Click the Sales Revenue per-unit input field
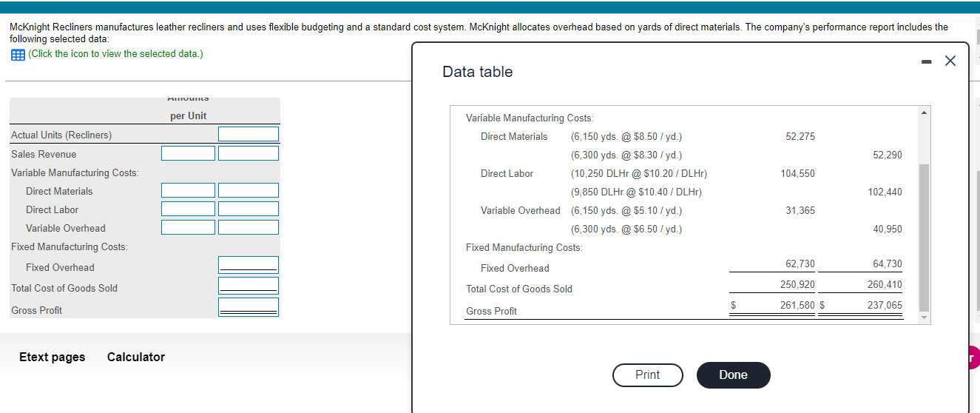This screenshot has height=413, width=980. click(189, 153)
